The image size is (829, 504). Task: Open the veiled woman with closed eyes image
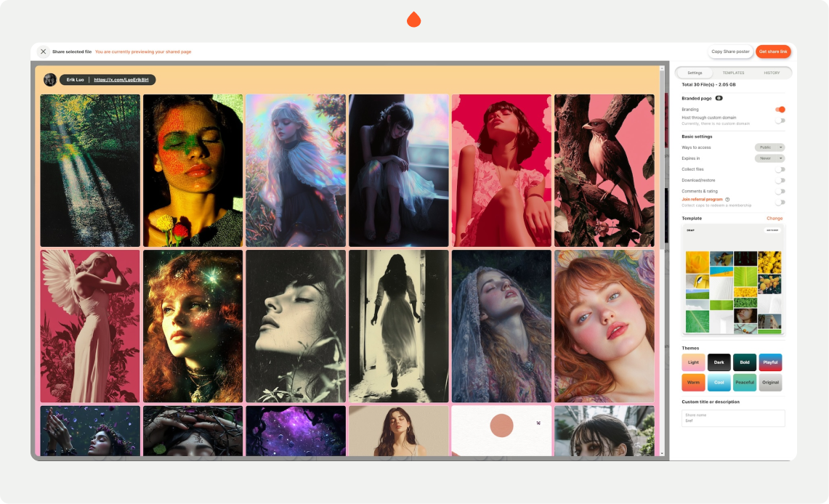click(501, 326)
